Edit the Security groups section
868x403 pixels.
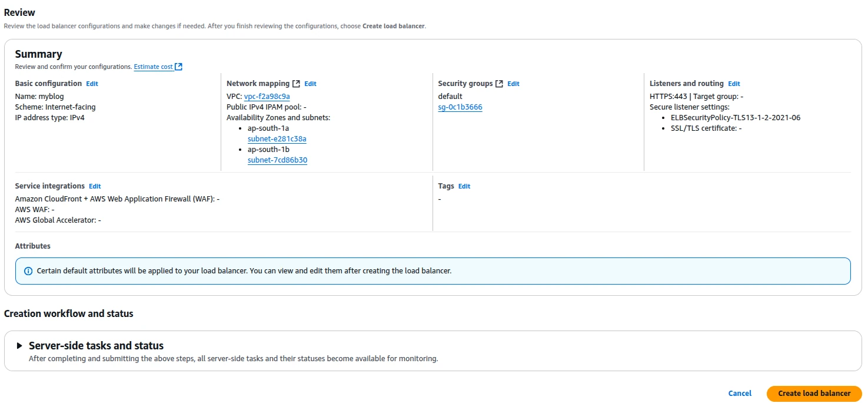pyautogui.click(x=513, y=84)
